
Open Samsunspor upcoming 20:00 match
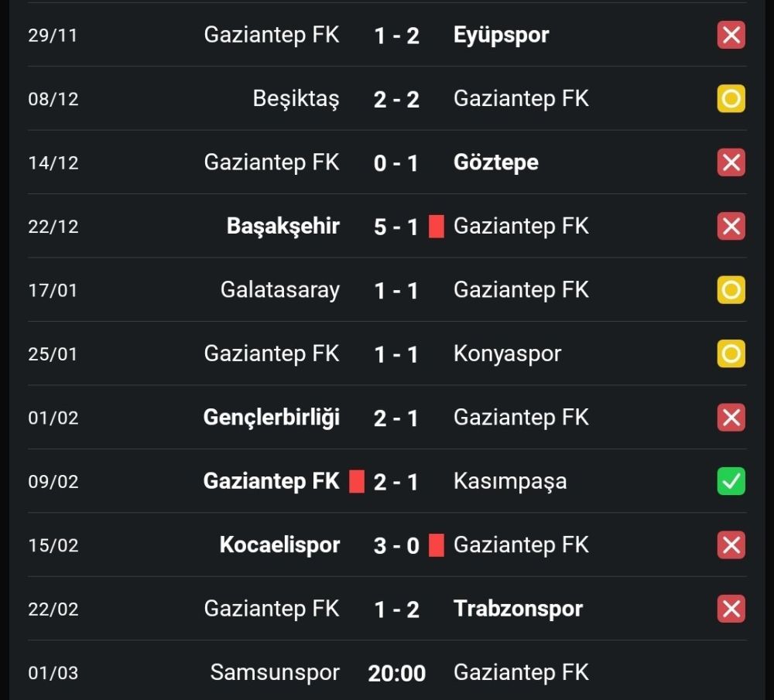point(396,673)
